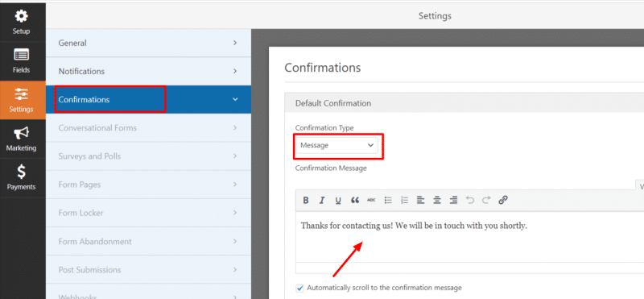Insert a bulleted list
644x299 pixels.
[x=388, y=201]
